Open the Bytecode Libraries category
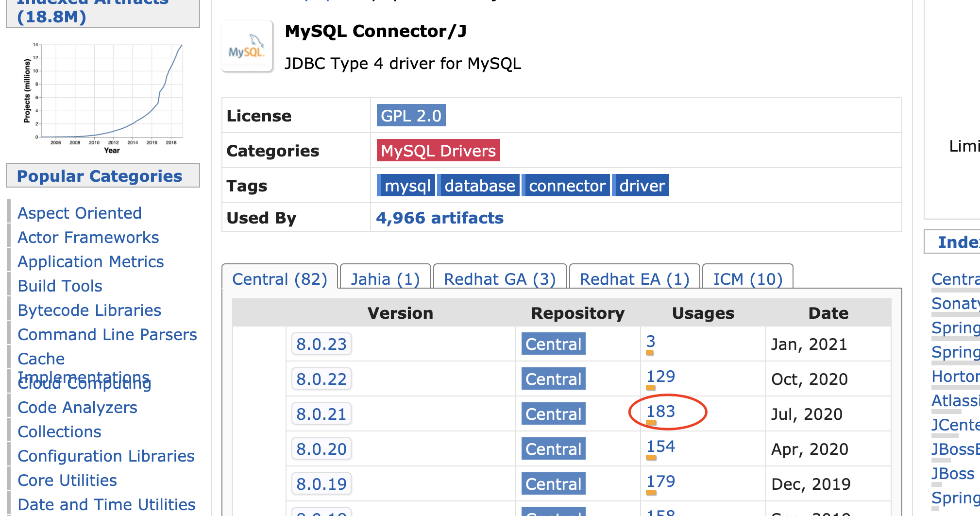This screenshot has width=980, height=516. pyautogui.click(x=89, y=310)
